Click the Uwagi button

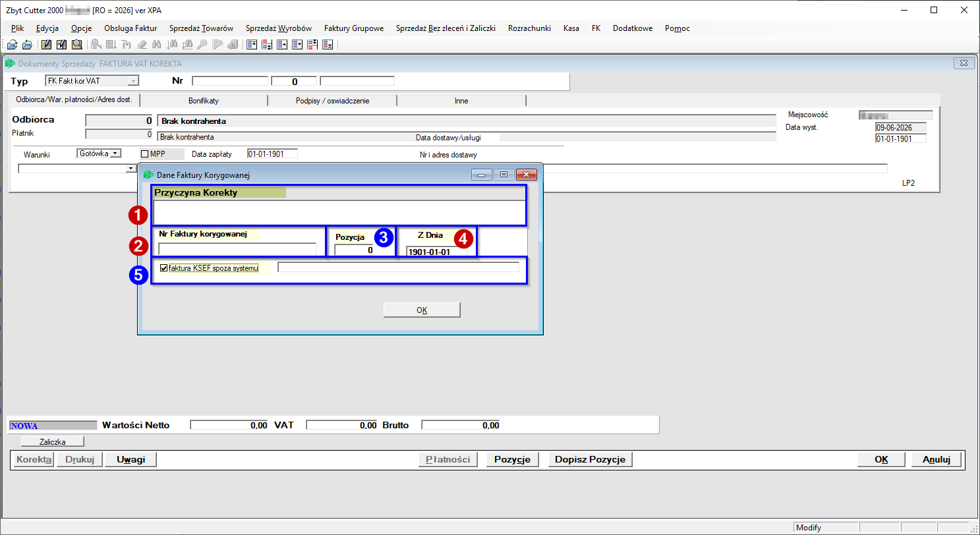[x=130, y=459]
